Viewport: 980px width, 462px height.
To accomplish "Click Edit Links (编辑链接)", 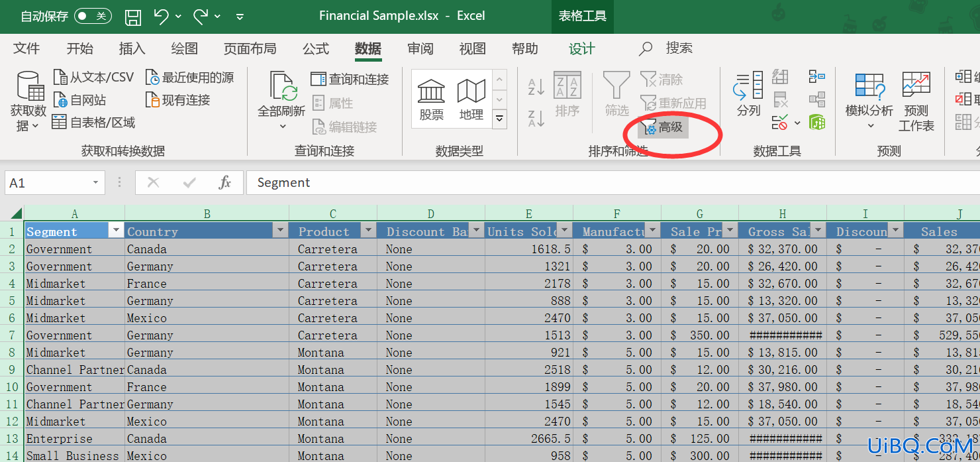I will [344, 127].
